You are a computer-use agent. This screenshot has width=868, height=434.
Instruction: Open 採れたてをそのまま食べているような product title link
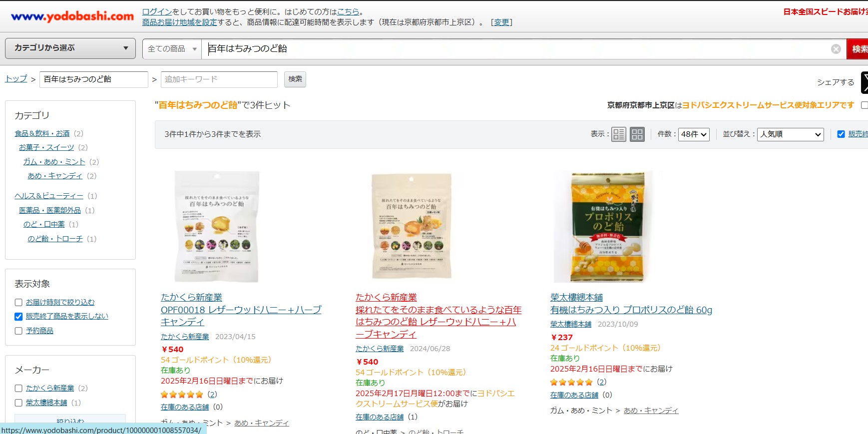click(x=438, y=322)
